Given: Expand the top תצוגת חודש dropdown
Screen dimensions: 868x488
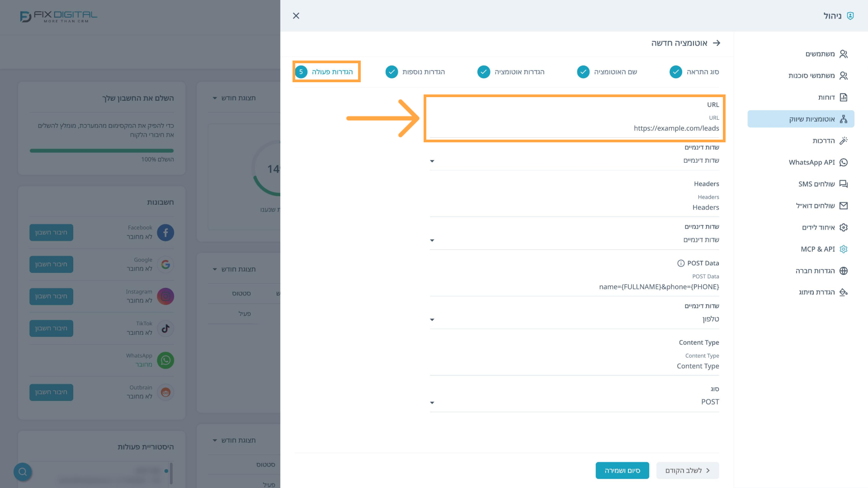Looking at the screenshot, I should (234, 98).
